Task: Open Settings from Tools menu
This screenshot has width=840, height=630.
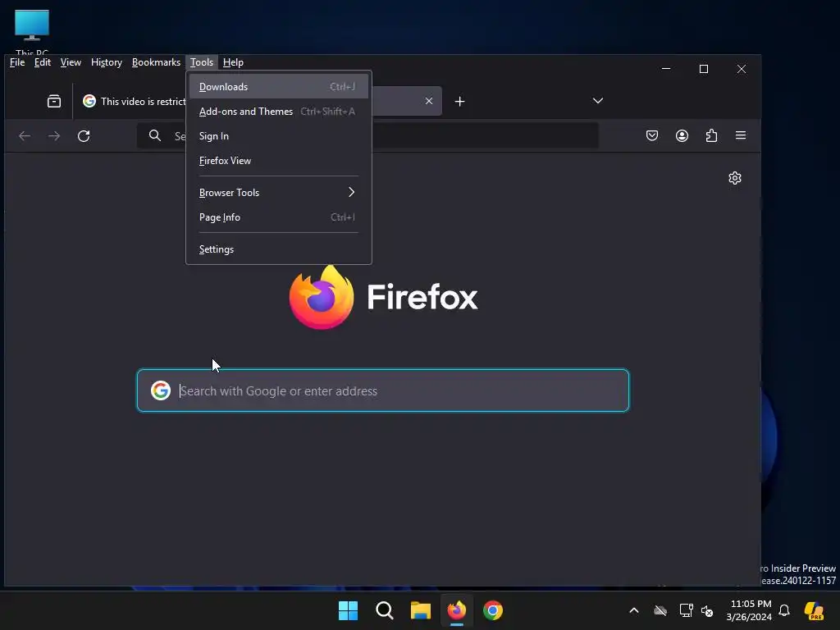Action: (x=279, y=249)
